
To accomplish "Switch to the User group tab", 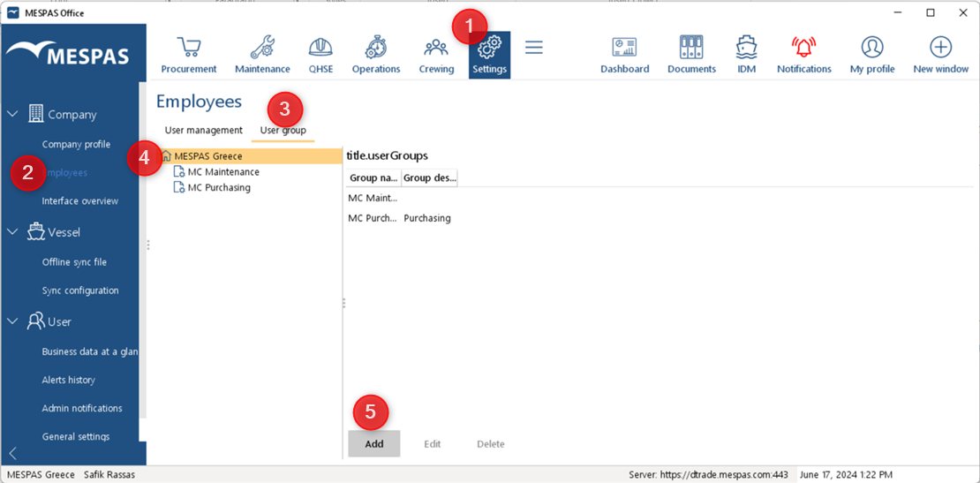I will click(283, 131).
